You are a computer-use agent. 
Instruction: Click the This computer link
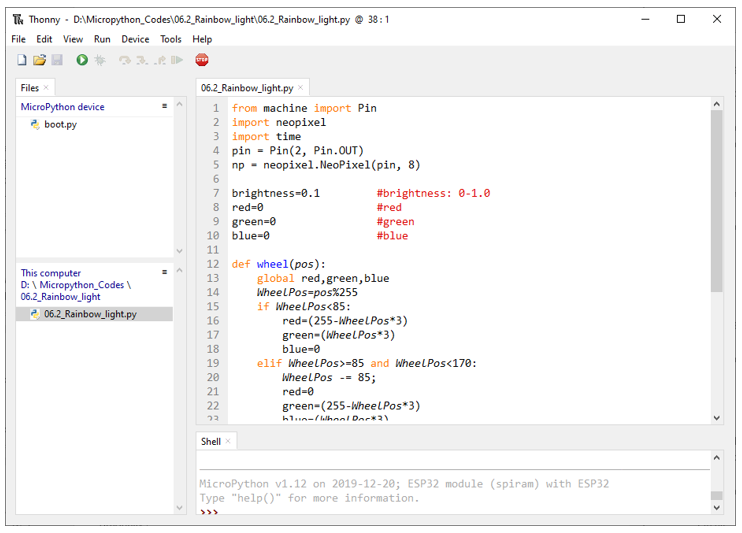51,273
